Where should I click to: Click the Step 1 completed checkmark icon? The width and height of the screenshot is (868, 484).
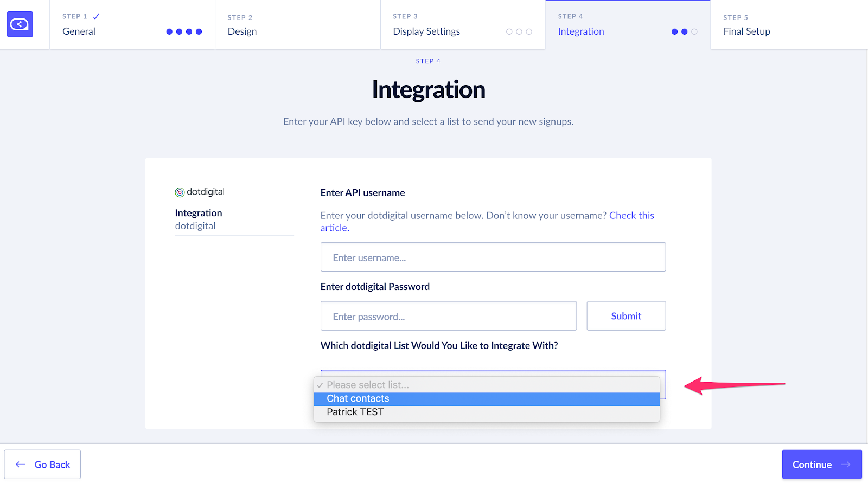pos(96,16)
